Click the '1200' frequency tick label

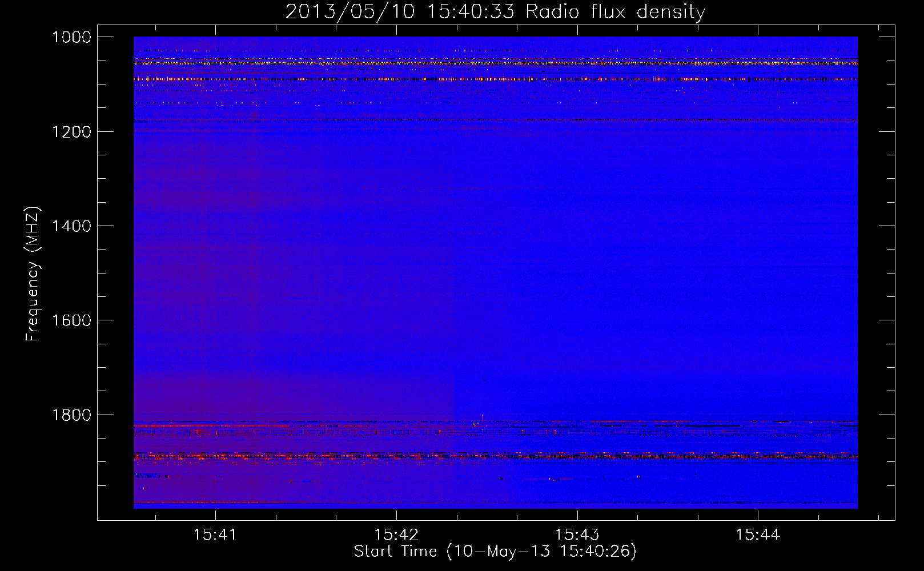click(x=72, y=132)
